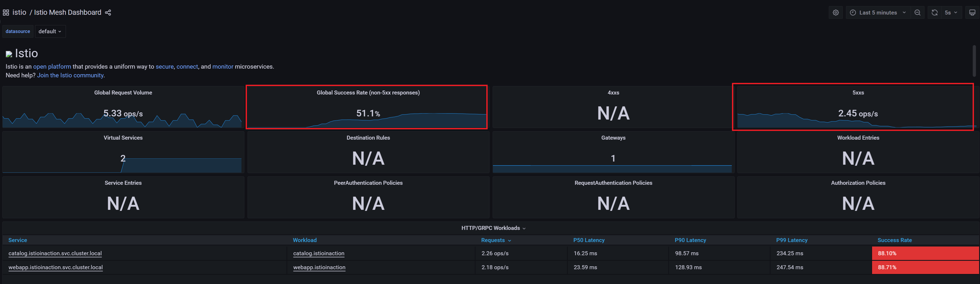Click the 51.1% success rate value
The height and width of the screenshot is (284, 980).
point(368,113)
